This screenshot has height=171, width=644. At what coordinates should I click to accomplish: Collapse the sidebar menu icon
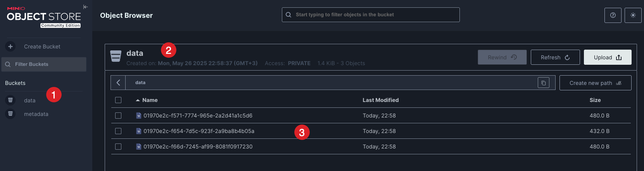[85, 7]
